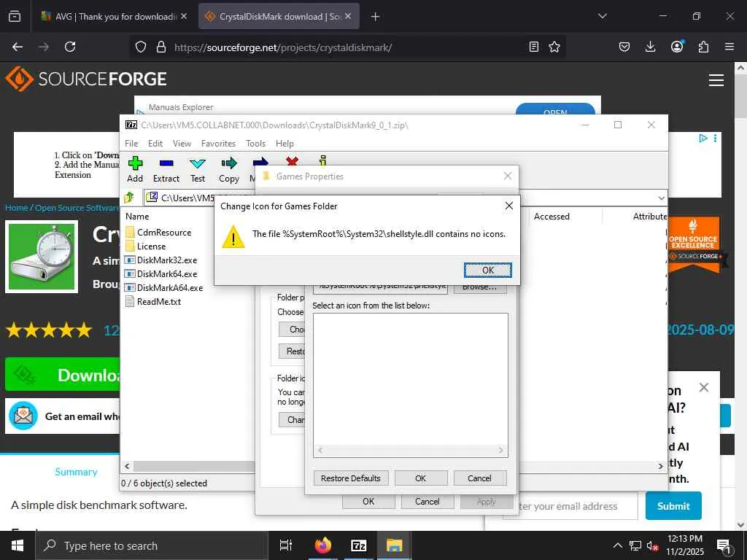Switch to AVG download tab
This screenshot has height=560, width=747.
click(115, 17)
